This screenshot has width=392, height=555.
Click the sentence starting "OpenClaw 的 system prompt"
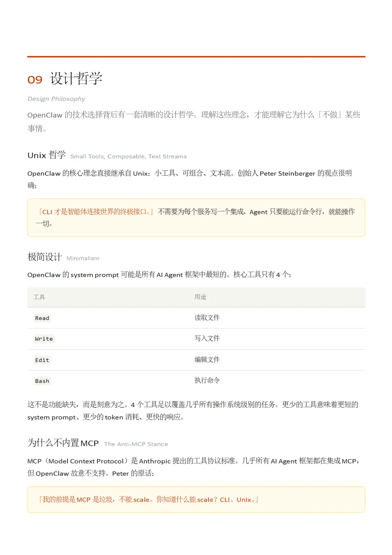coord(159,275)
